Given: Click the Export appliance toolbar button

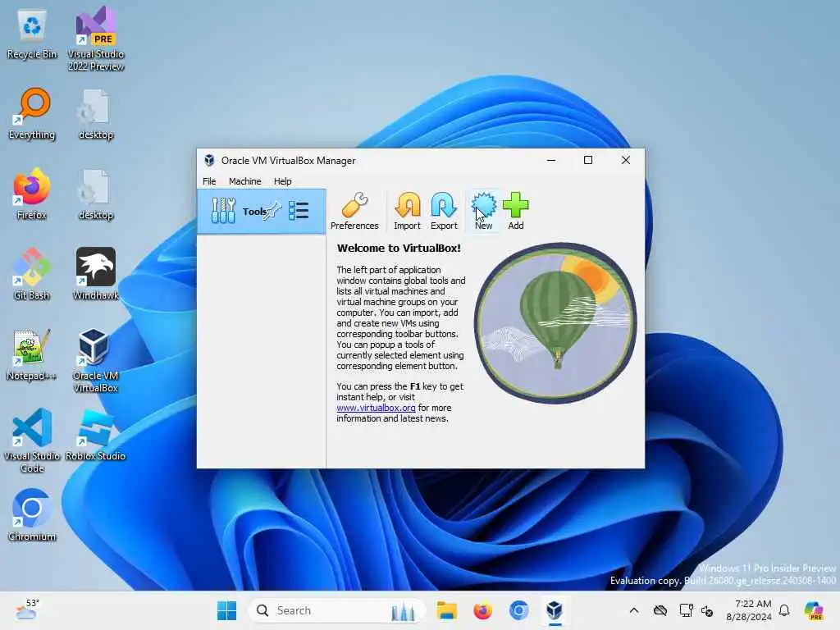Looking at the screenshot, I should tap(444, 211).
